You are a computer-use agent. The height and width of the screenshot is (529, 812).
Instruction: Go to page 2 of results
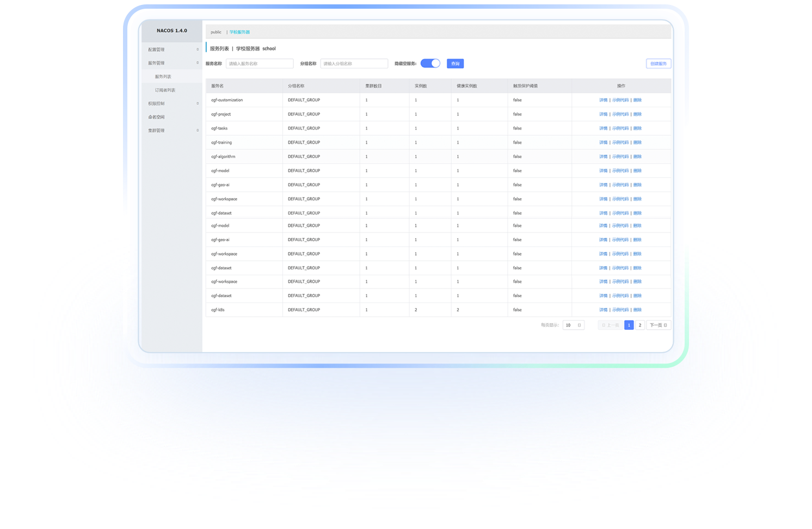(640, 325)
